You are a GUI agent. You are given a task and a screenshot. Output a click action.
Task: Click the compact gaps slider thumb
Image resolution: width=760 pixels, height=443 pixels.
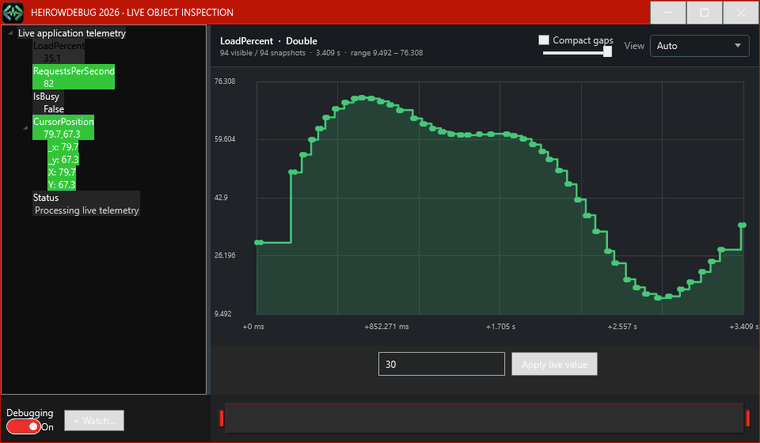coord(607,52)
